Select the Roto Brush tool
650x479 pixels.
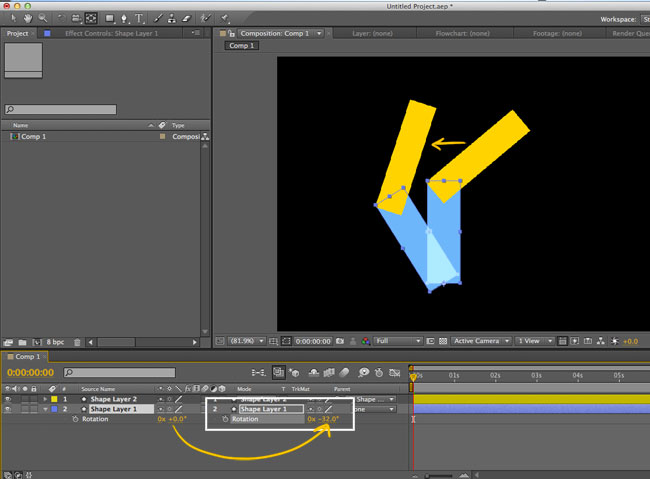[x=205, y=18]
